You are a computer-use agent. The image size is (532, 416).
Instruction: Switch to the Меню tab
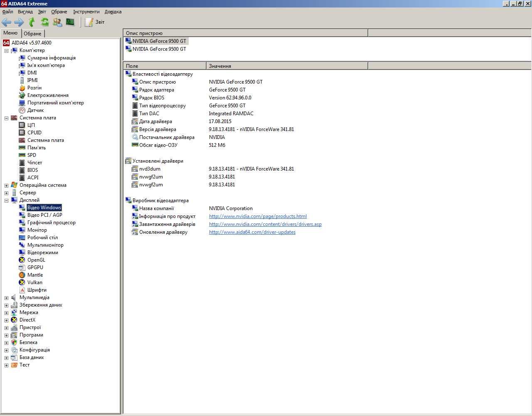(10, 33)
